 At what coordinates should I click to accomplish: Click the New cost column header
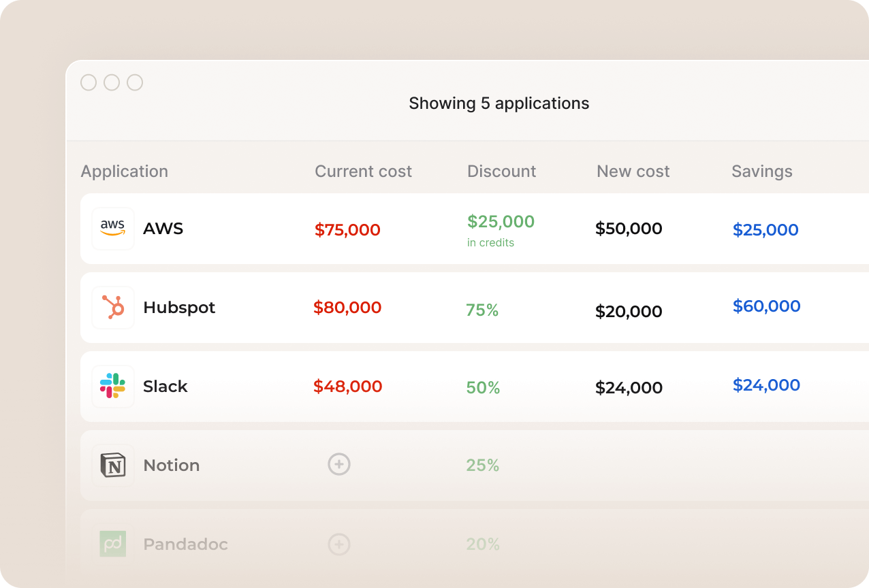(633, 171)
